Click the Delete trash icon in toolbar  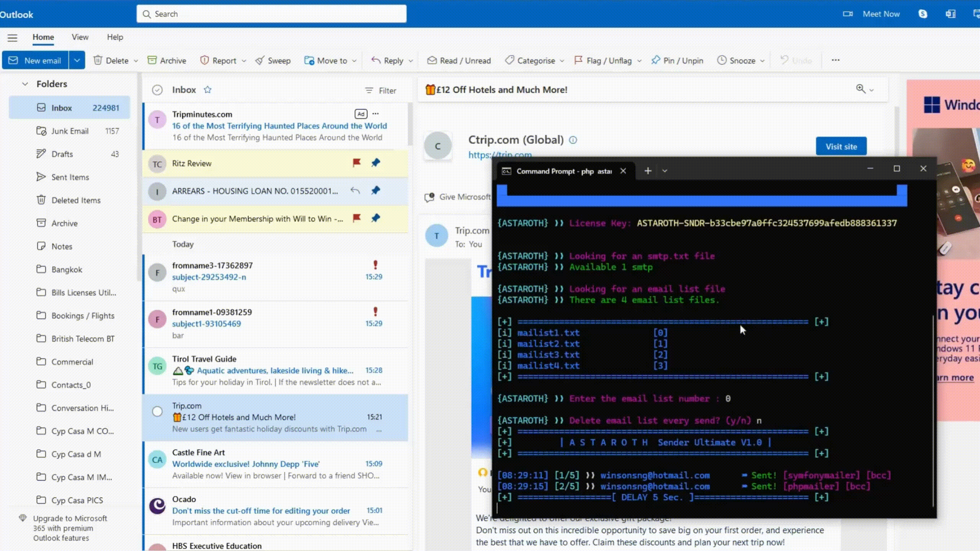(98, 60)
